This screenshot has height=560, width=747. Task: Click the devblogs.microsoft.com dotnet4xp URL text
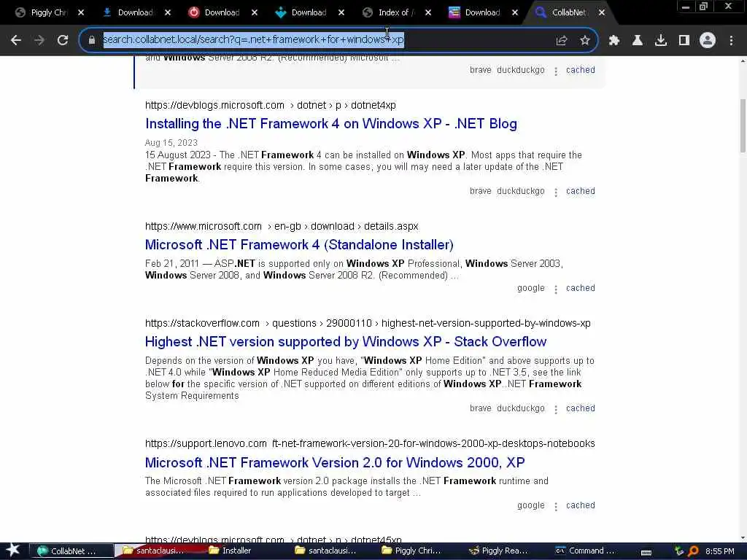(x=271, y=105)
